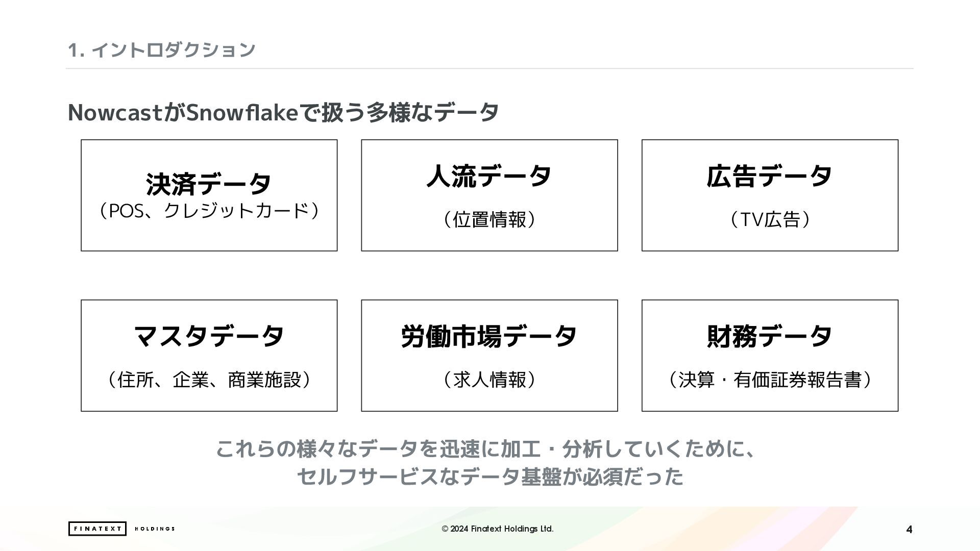Click the (TV広告) subtitle
The height and width of the screenshot is (551, 980).
pos(770,219)
